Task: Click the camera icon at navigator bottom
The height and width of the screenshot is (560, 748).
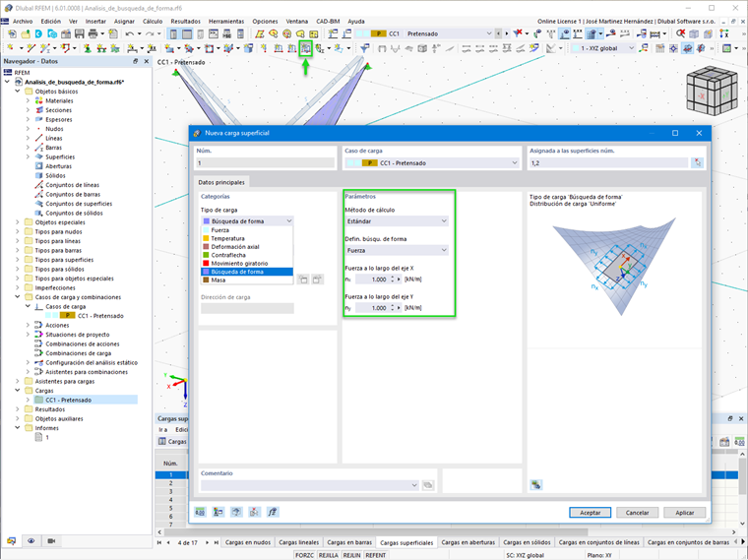Action: [x=51, y=541]
